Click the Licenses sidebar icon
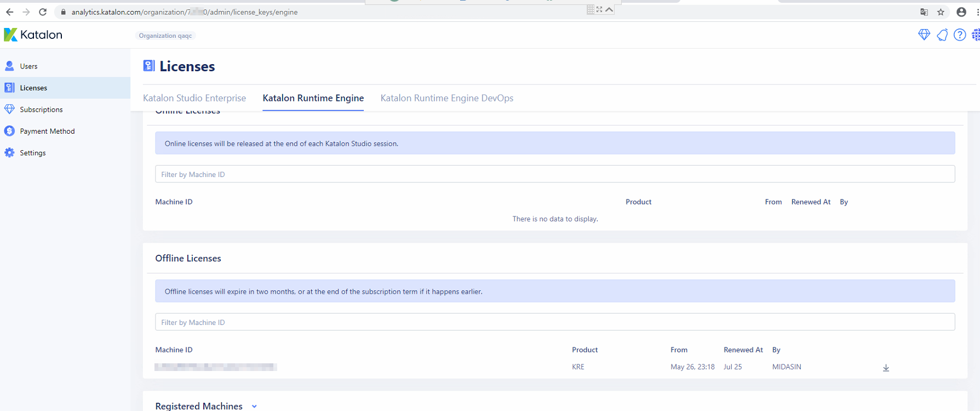Image resolution: width=980 pixels, height=411 pixels. click(x=9, y=88)
